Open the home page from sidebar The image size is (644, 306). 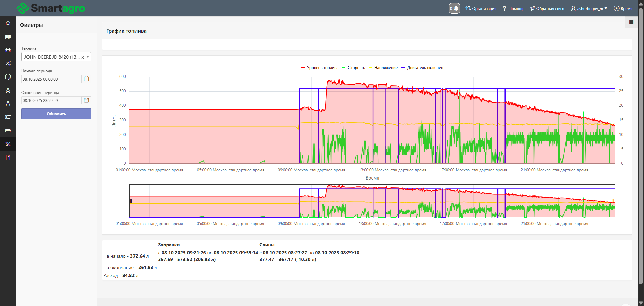[8, 23]
